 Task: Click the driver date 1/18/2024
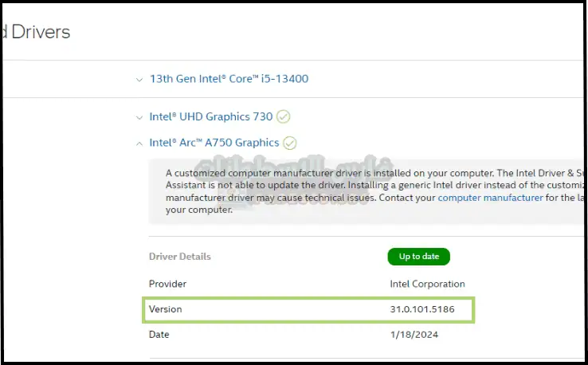point(414,335)
